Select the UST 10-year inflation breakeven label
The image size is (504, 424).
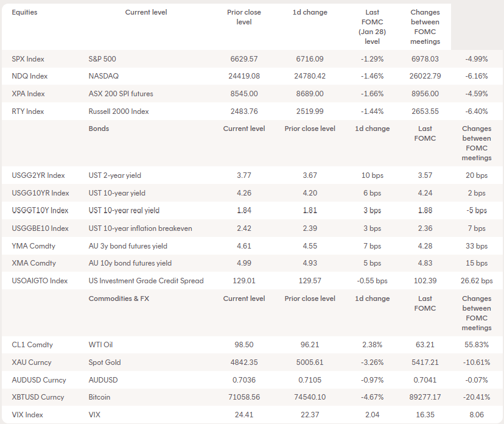point(140,228)
